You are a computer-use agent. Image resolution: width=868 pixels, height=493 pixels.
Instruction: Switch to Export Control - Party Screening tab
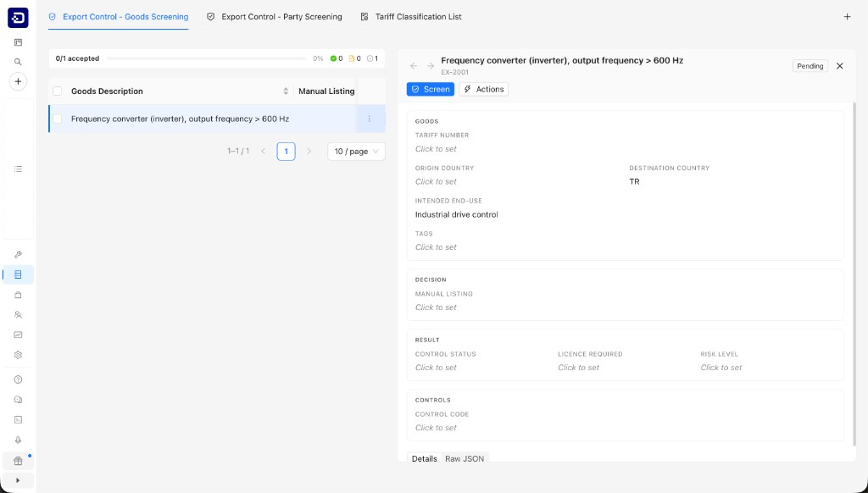coord(274,17)
